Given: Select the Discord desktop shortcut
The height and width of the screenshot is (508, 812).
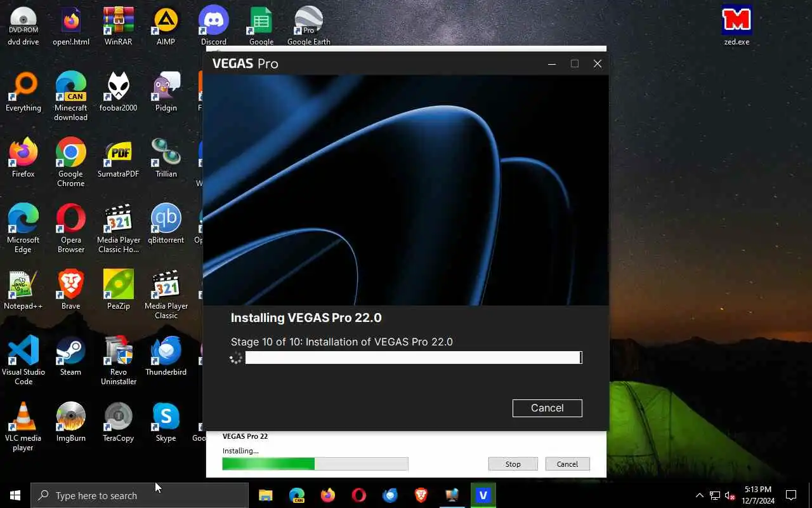Looking at the screenshot, I should click(x=213, y=27).
